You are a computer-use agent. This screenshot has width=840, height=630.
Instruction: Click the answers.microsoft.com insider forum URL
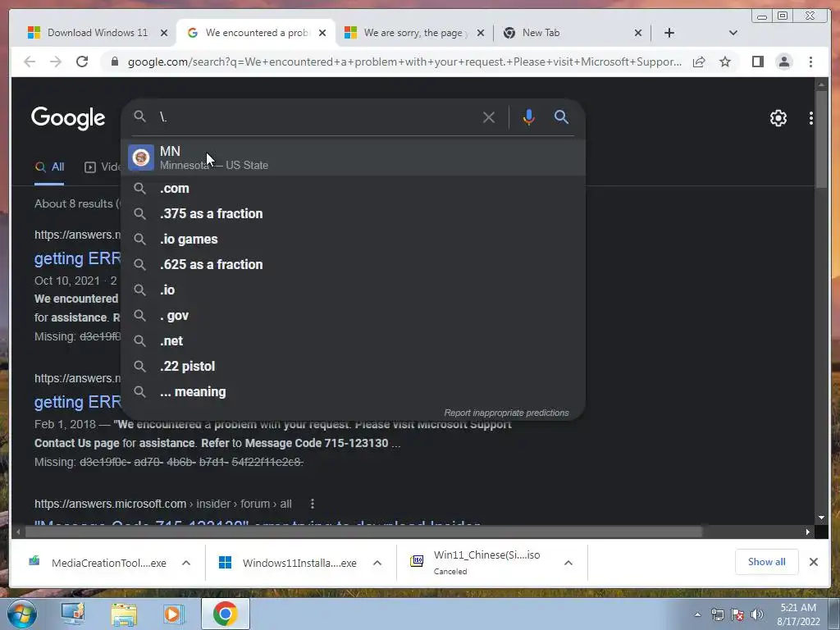pyautogui.click(x=163, y=504)
